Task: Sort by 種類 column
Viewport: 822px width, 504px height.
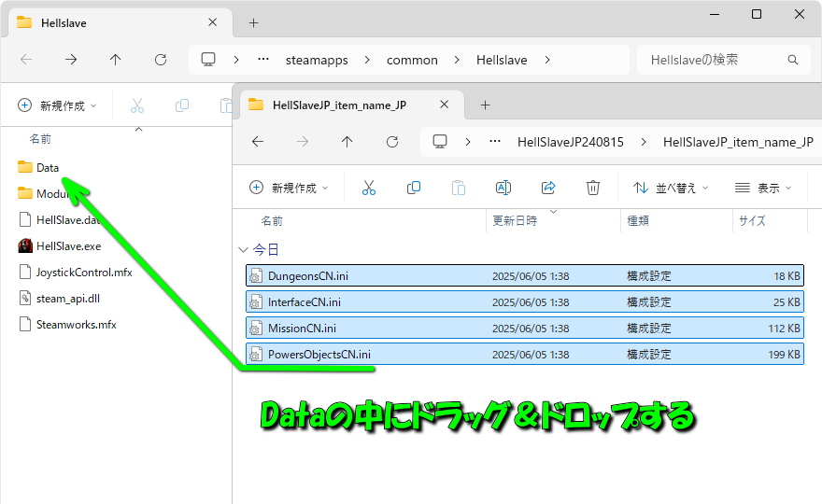Action: click(x=638, y=221)
